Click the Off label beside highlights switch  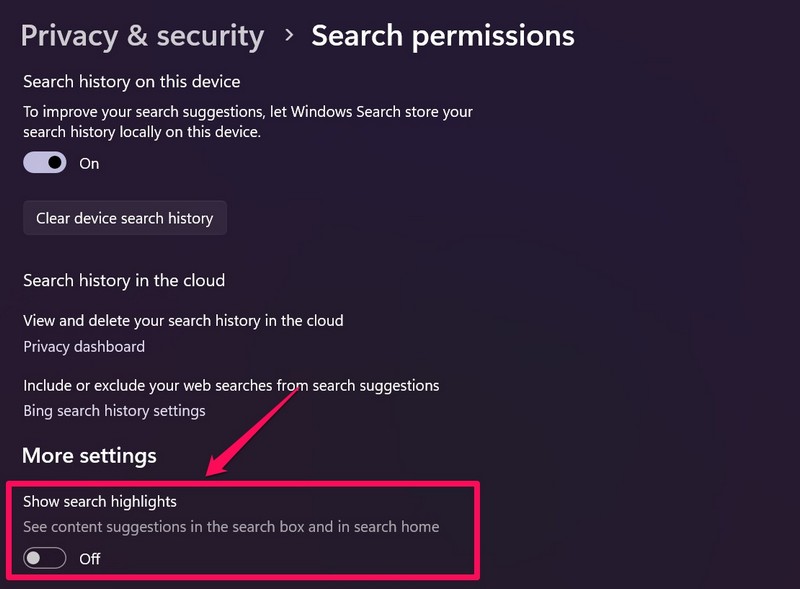90,559
